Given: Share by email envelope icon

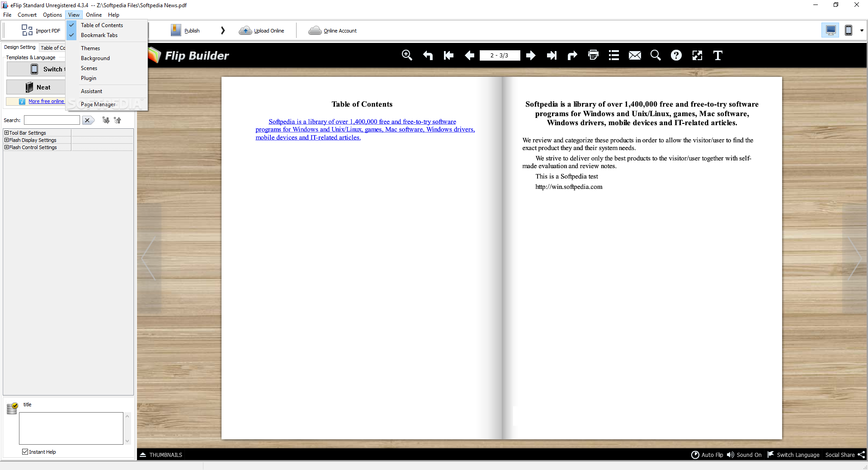Looking at the screenshot, I should (x=635, y=55).
